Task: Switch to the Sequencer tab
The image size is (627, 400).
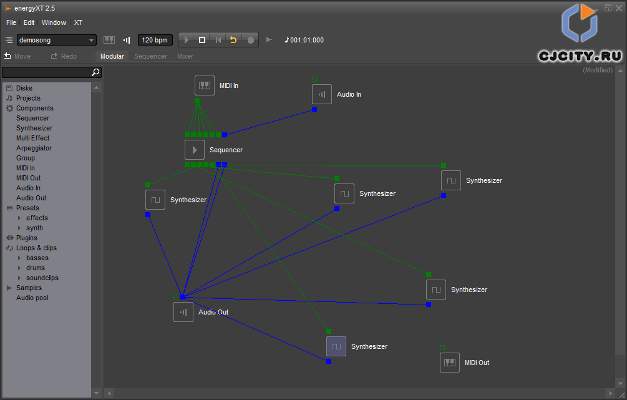Action: pos(151,56)
